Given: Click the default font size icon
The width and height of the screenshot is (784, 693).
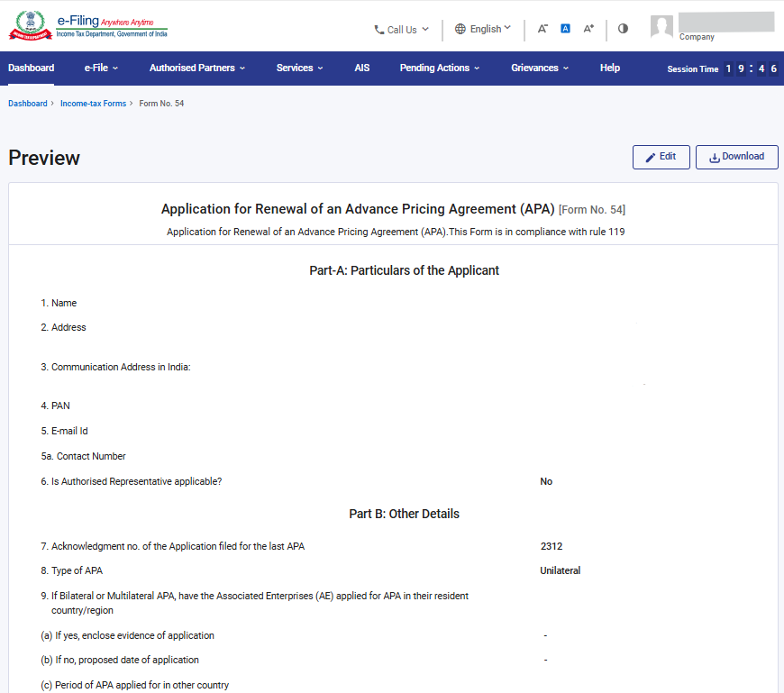Looking at the screenshot, I should point(565,28).
